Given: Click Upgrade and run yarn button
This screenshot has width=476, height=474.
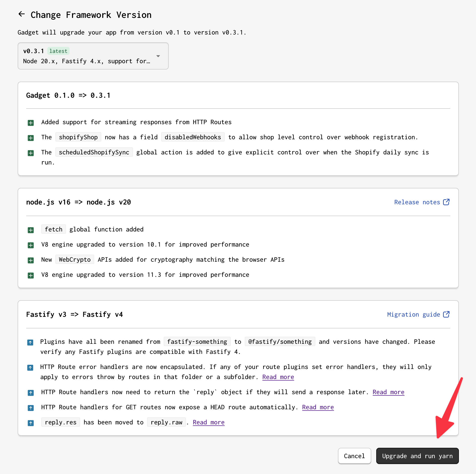Looking at the screenshot, I should point(417,456).
